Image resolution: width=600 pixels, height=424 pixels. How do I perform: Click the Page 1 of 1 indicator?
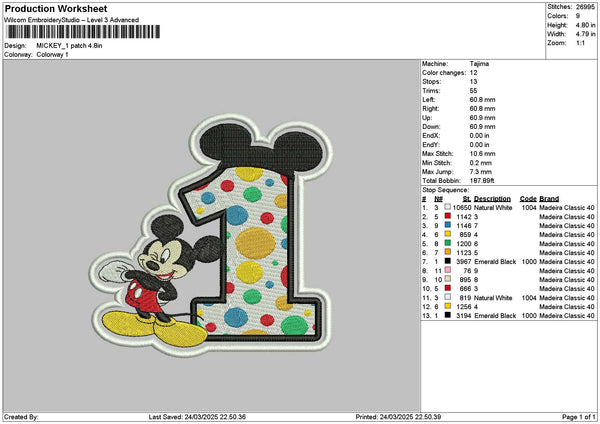[x=579, y=417]
